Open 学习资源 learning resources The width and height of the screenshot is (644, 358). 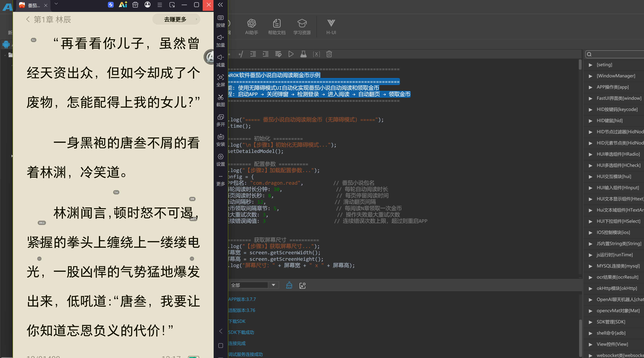pos(302,27)
